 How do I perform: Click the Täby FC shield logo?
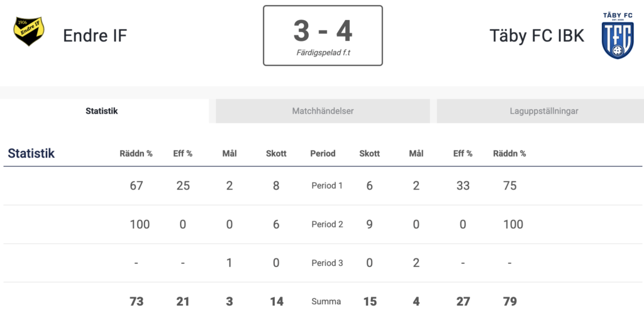point(618,36)
